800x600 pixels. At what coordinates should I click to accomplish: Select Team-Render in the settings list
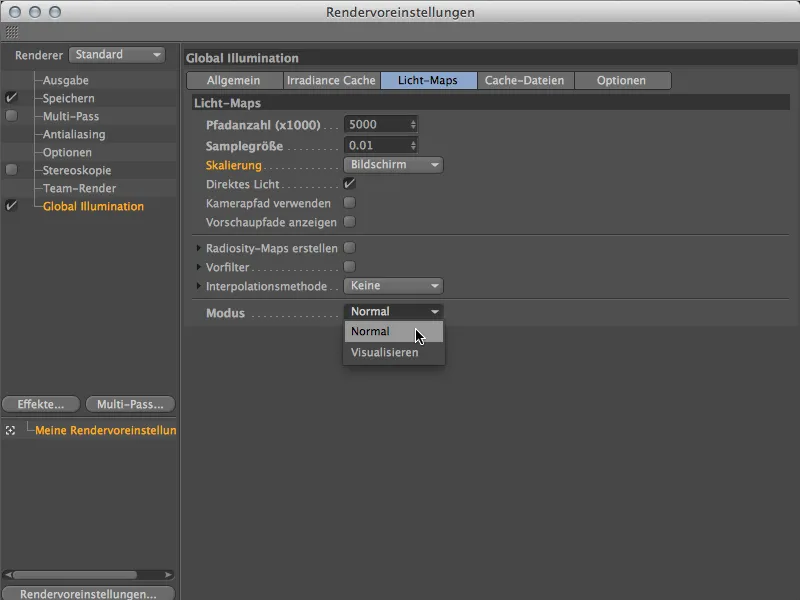click(x=80, y=188)
